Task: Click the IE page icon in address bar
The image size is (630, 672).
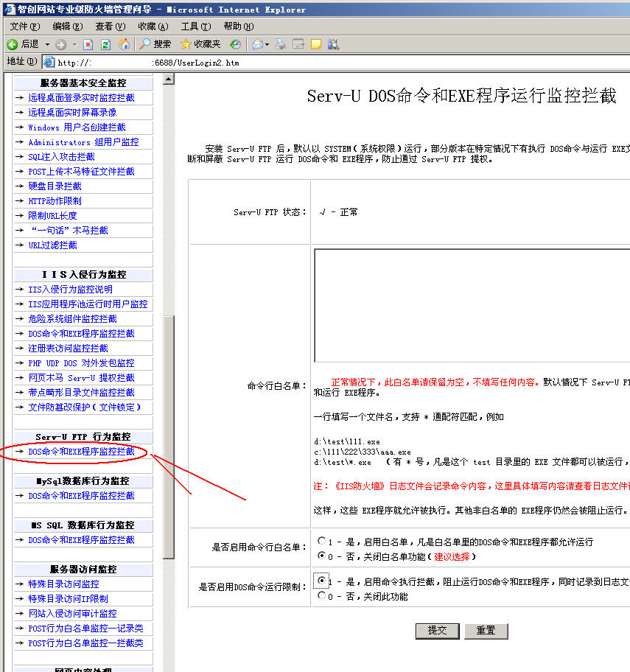Action: (49, 62)
